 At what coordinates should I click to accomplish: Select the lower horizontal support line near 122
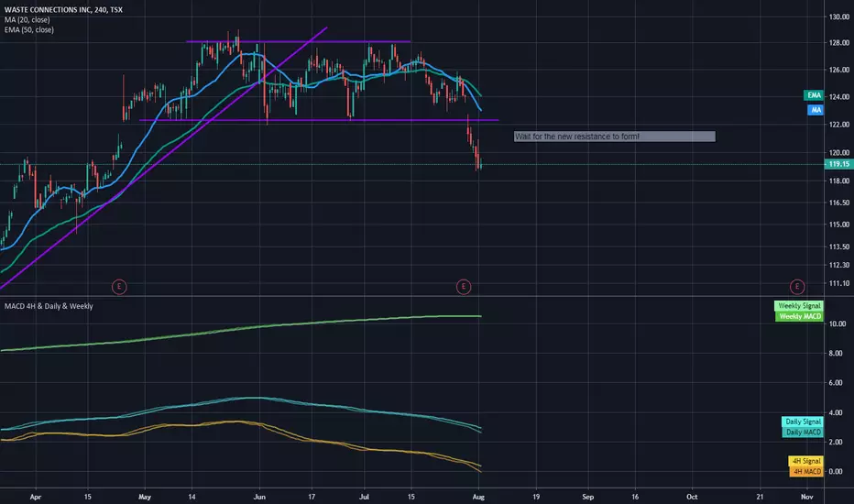(x=319, y=120)
